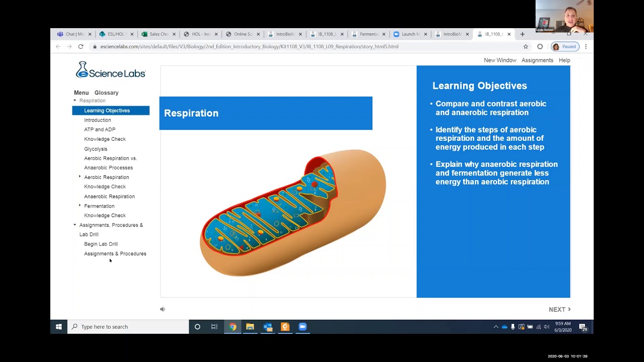Select Learning Objectives in the menu
644x362 pixels.
111,111
